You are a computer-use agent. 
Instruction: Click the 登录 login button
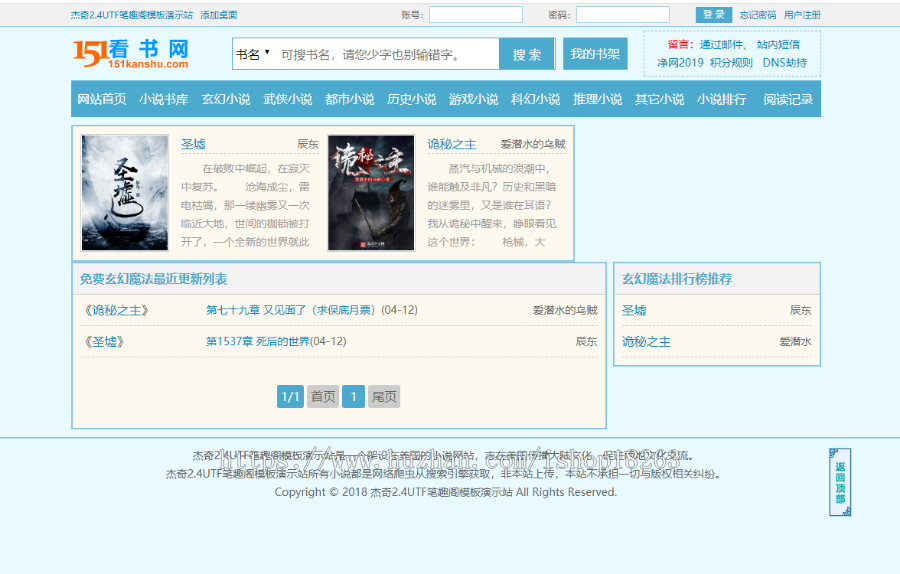[x=713, y=15]
